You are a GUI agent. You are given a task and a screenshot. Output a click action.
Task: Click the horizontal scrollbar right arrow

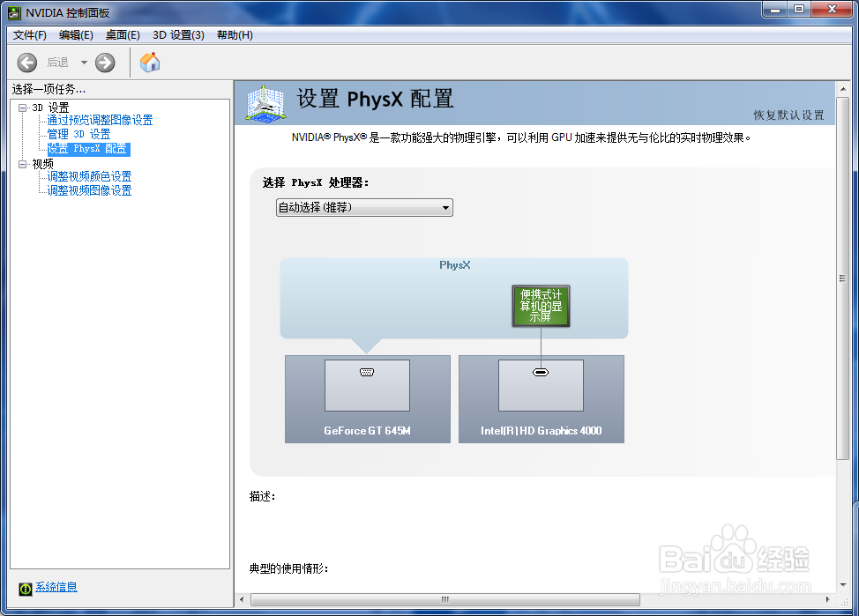828,599
